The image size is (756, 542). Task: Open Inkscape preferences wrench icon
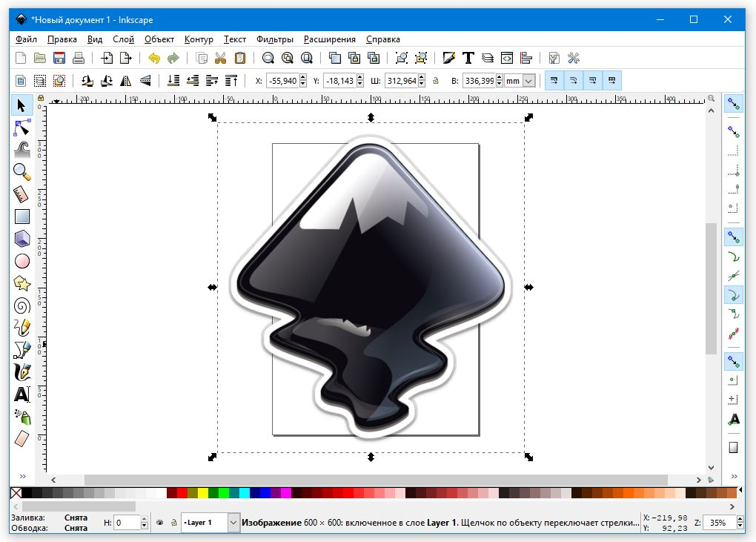pos(573,59)
